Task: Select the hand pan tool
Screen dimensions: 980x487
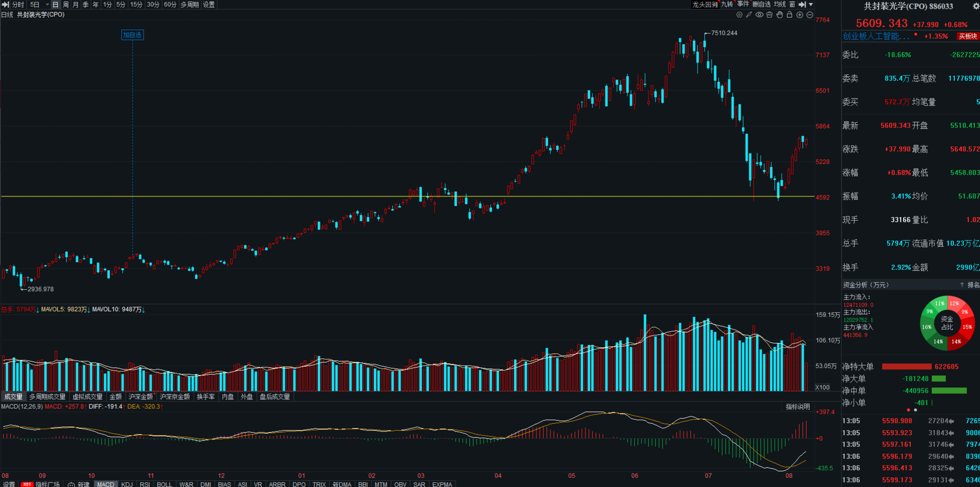Action: (780, 15)
